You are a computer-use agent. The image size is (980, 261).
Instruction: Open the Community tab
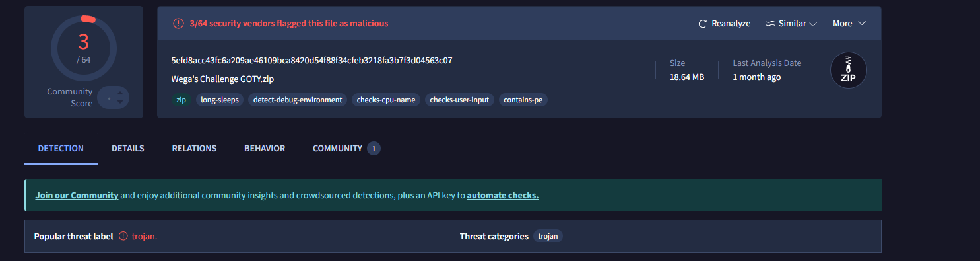[x=337, y=148]
